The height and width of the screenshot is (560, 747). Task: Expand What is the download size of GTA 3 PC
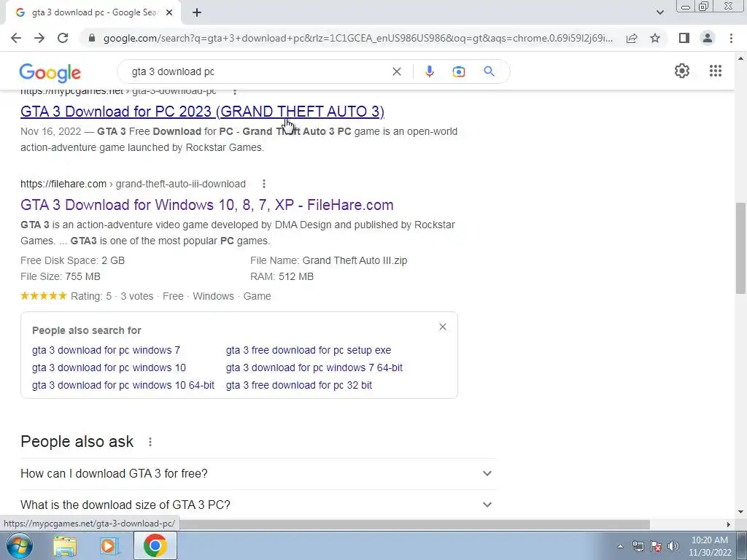tap(258, 505)
